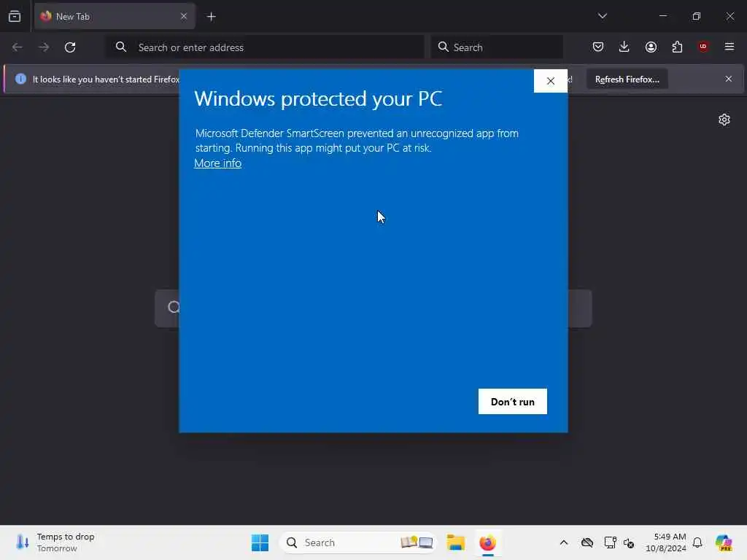Click Firefox icon in taskbar

coord(488,542)
